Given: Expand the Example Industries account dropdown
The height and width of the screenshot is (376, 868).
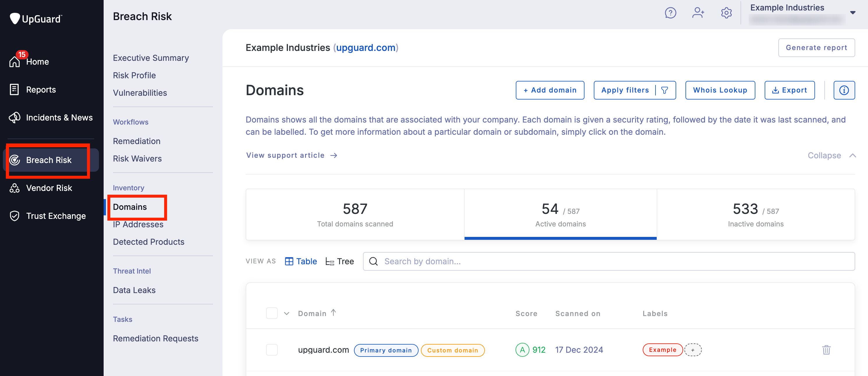Looking at the screenshot, I should (x=853, y=13).
